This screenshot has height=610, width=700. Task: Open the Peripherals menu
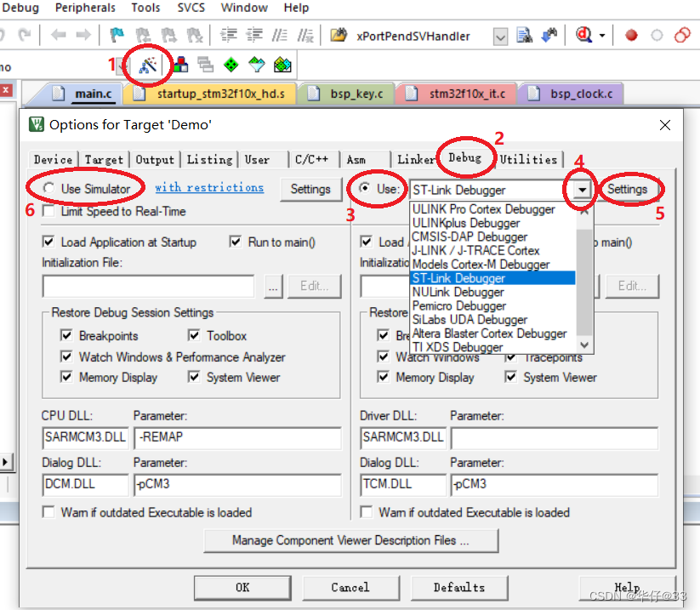85,8
